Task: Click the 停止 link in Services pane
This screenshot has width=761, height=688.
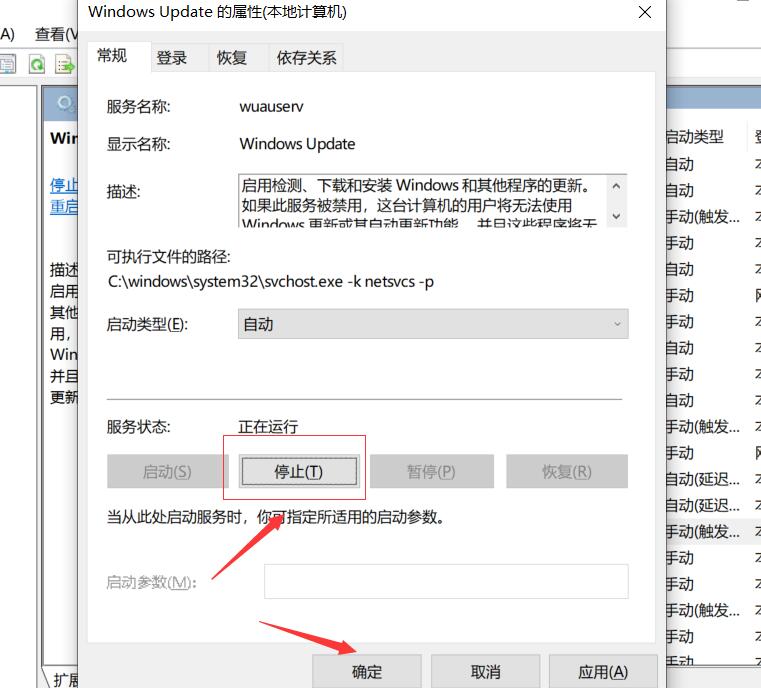Action: click(x=64, y=185)
